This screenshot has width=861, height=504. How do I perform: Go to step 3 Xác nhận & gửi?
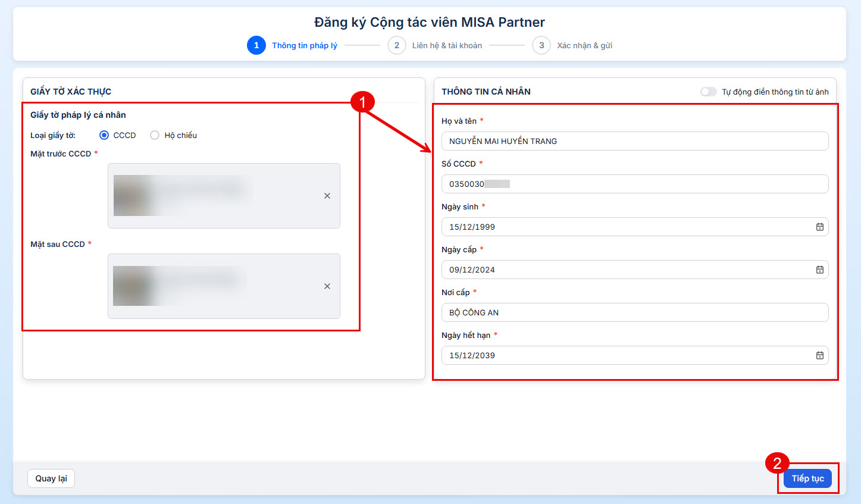click(572, 45)
